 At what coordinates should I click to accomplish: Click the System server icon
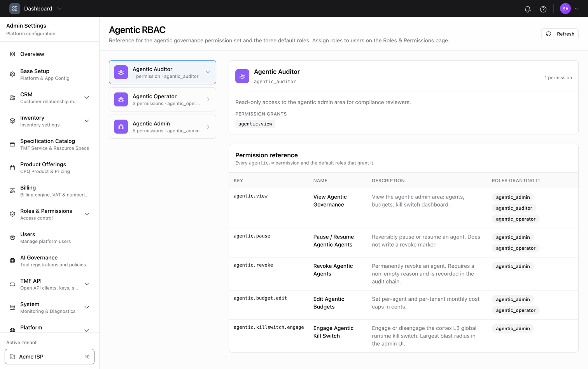12,307
